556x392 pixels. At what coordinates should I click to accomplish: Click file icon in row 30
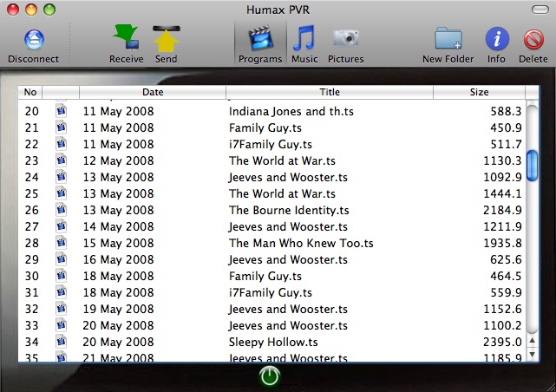coord(61,276)
